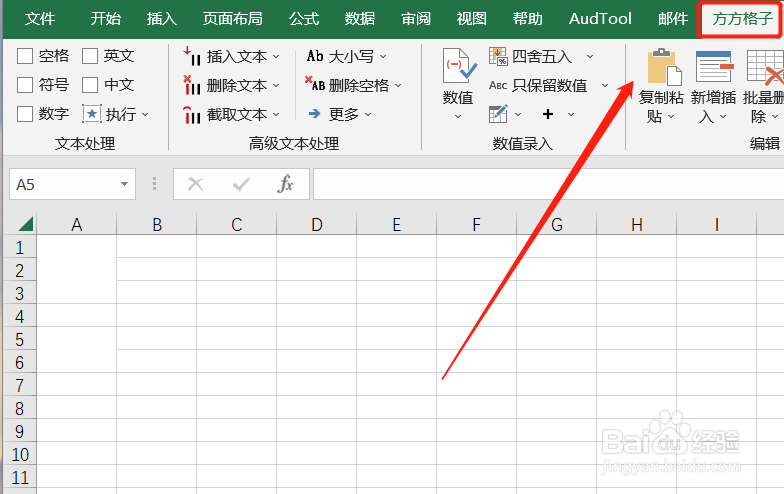Switch to the 视图 tab
Image resolution: width=784 pixels, height=494 pixels.
coord(472,18)
